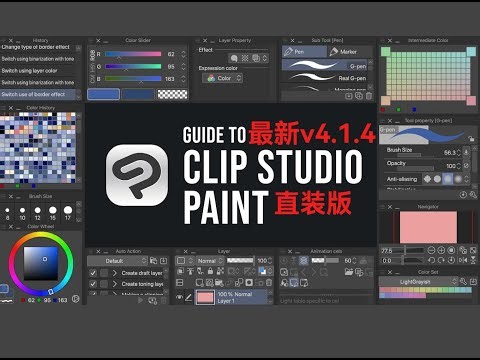The width and height of the screenshot is (480, 360).
Task: Click the Navigator zoom in icon
Action: click(x=441, y=250)
